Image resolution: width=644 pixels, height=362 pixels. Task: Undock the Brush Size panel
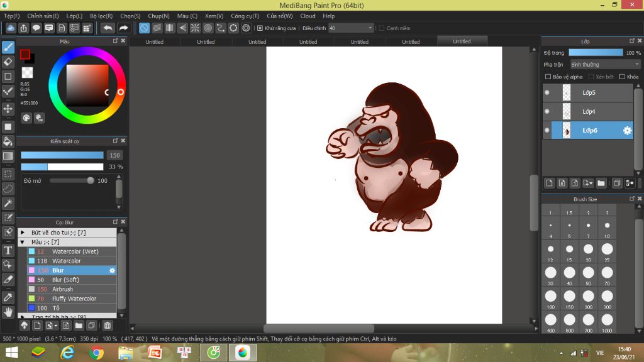point(632,199)
